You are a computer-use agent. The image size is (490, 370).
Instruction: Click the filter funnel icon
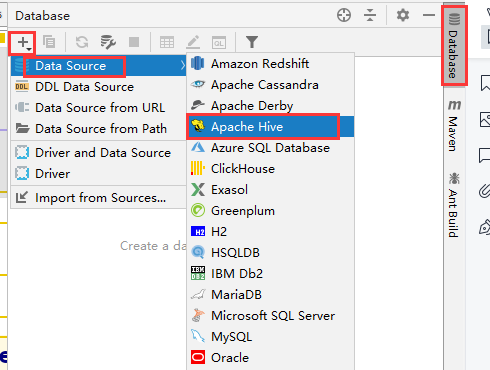tap(252, 42)
